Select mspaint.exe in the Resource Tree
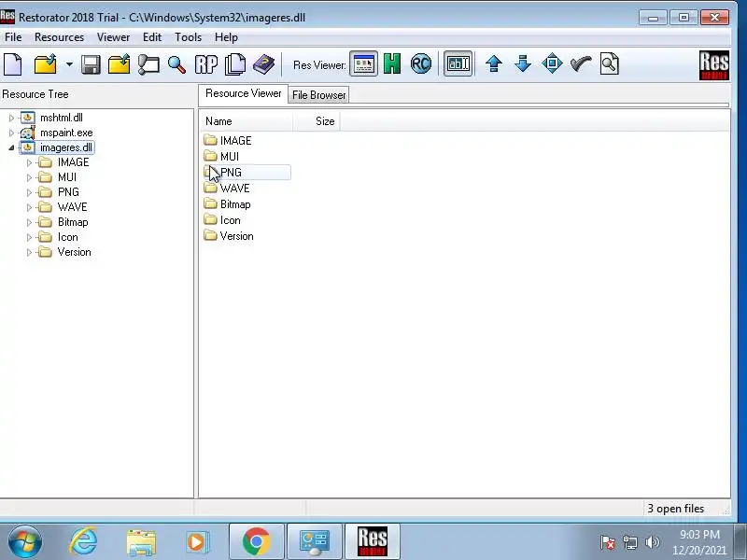This screenshot has width=747, height=560. [x=66, y=133]
